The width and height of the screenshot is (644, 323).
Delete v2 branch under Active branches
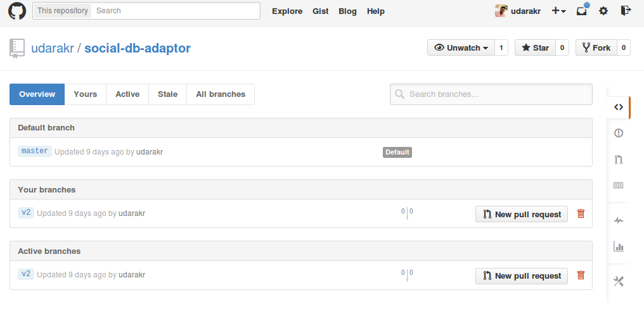(x=581, y=275)
